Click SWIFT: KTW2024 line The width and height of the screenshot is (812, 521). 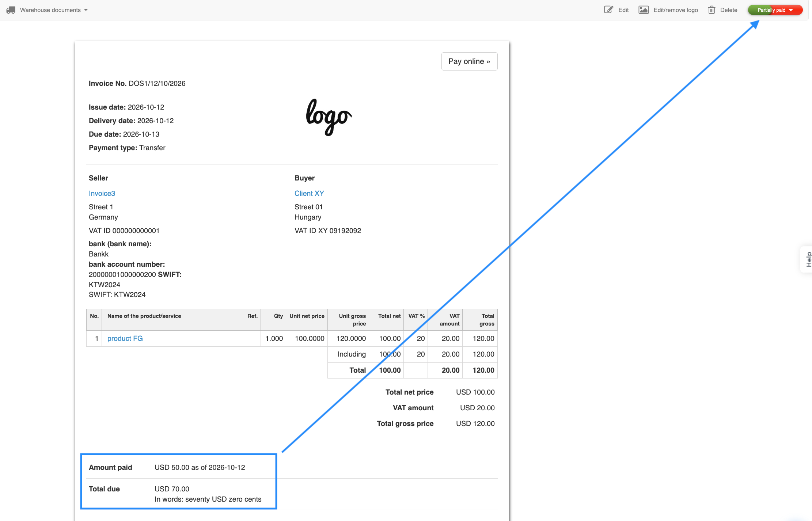(x=117, y=294)
